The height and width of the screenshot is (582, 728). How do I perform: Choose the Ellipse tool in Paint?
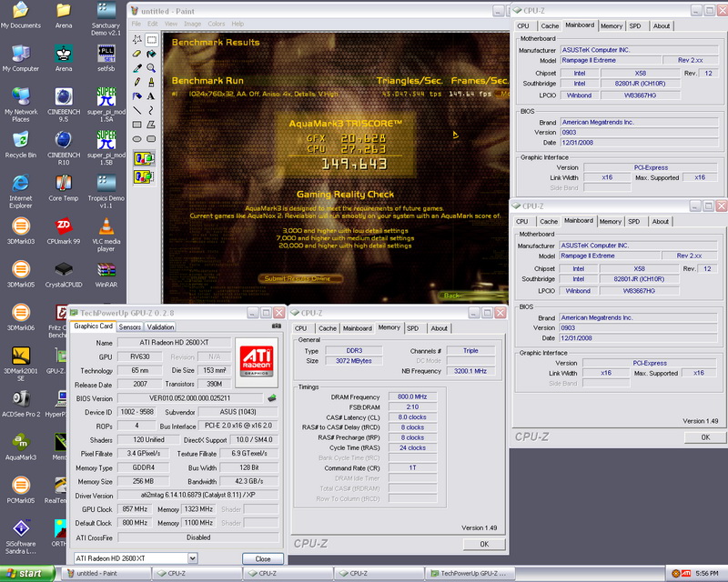[x=137, y=139]
